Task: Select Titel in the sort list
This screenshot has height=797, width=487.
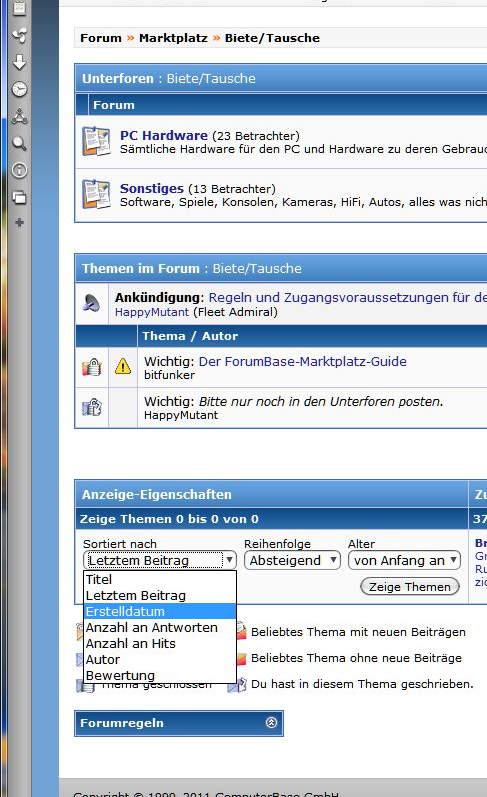Action: 160,579
